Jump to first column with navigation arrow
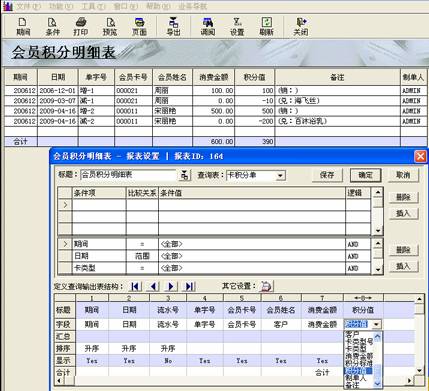 (135, 286)
